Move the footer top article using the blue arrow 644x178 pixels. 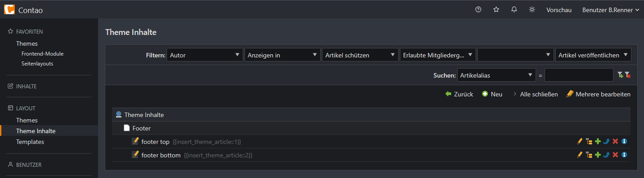click(x=606, y=142)
